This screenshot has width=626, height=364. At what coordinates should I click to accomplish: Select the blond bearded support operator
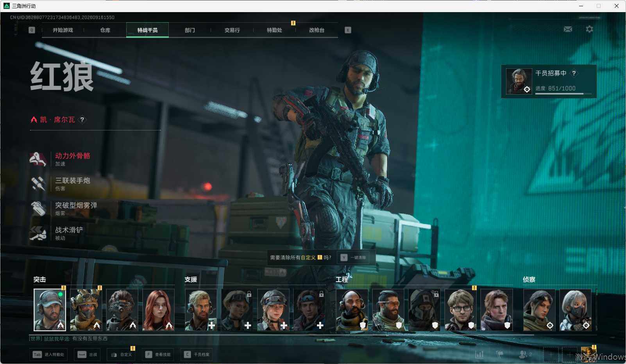[201, 310]
